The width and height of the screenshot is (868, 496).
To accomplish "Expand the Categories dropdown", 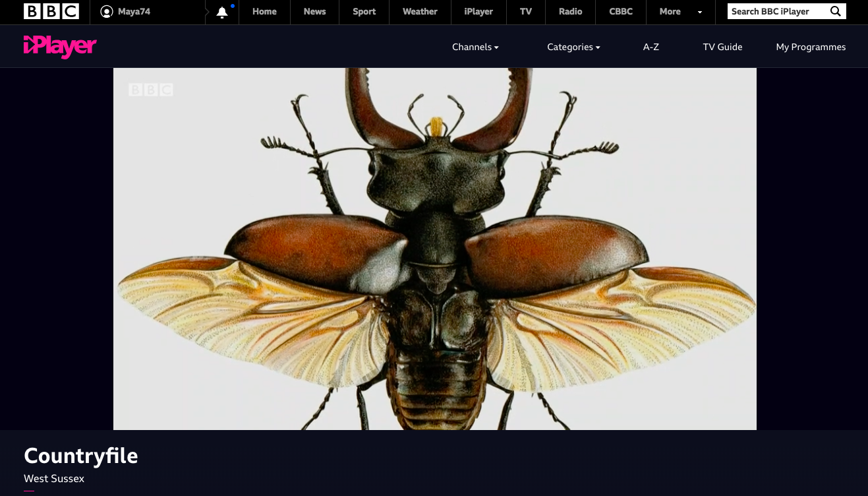I will [573, 47].
